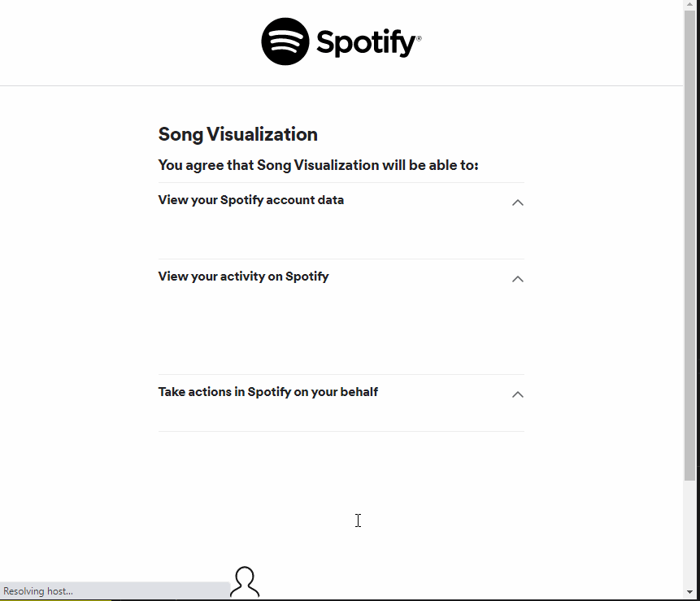
Task: Collapse the account data section chevron
Action: (x=518, y=203)
